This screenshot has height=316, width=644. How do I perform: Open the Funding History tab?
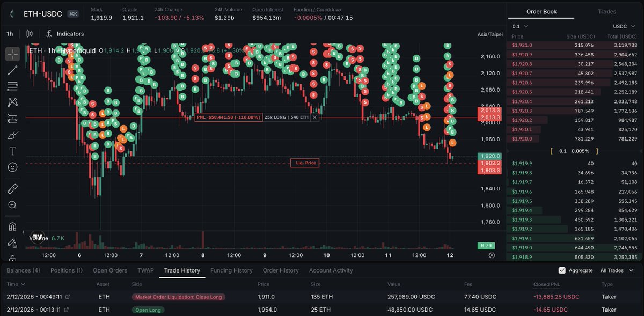(231, 270)
